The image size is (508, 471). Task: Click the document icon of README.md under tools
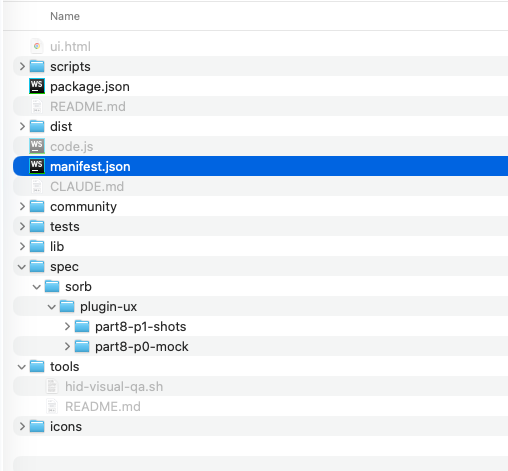52,406
